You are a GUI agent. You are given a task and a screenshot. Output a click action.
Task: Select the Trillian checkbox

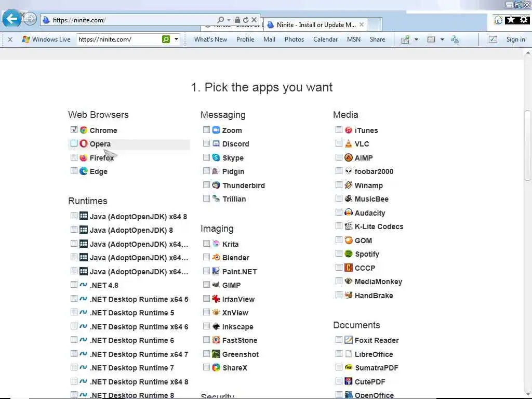(206, 198)
